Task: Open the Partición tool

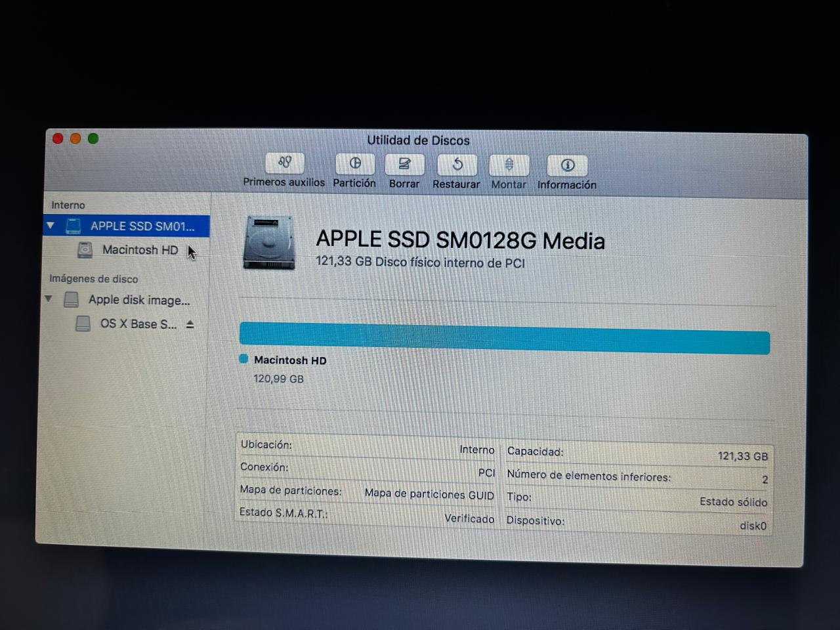Action: [355, 163]
